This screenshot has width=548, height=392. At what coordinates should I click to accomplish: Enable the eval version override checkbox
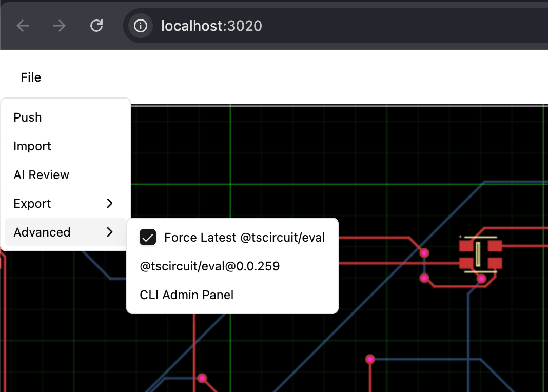tap(148, 237)
